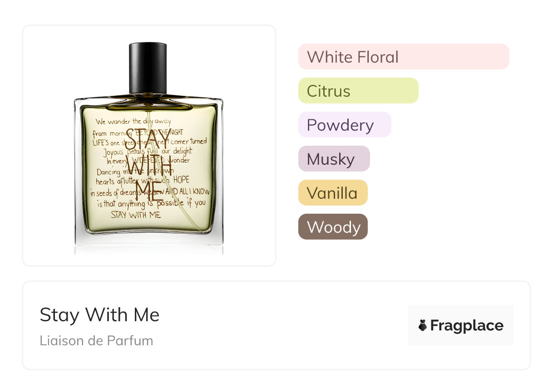Screen dimensions: 553x392
Task: Select the White Floral accord bar
Action: (x=404, y=57)
